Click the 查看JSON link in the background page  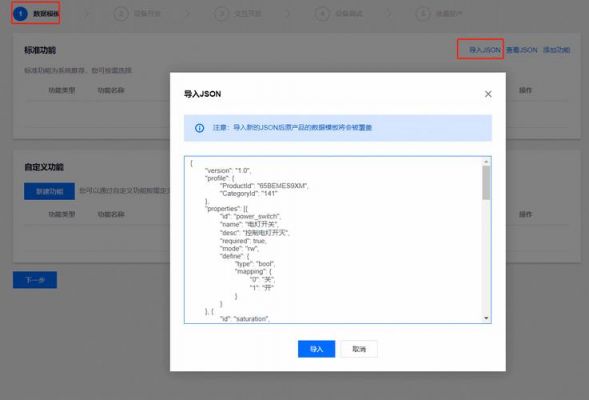pos(521,50)
